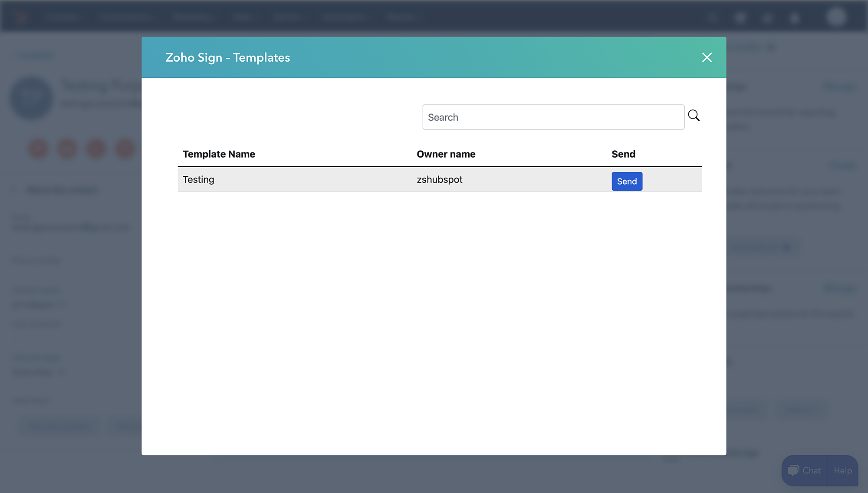868x493 pixels.
Task: Open the Chat widget
Action: [804, 470]
